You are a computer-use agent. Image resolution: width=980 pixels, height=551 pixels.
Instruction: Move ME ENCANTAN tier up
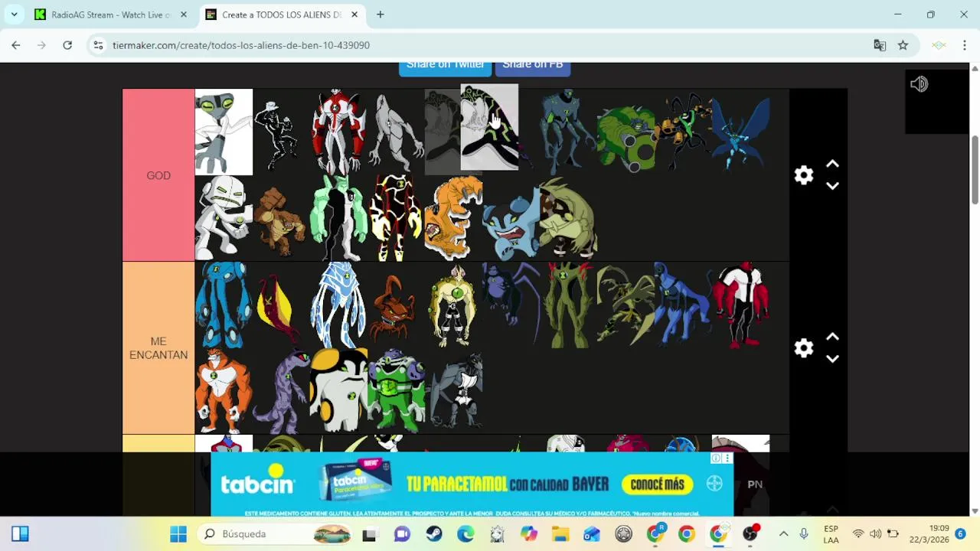833,337
